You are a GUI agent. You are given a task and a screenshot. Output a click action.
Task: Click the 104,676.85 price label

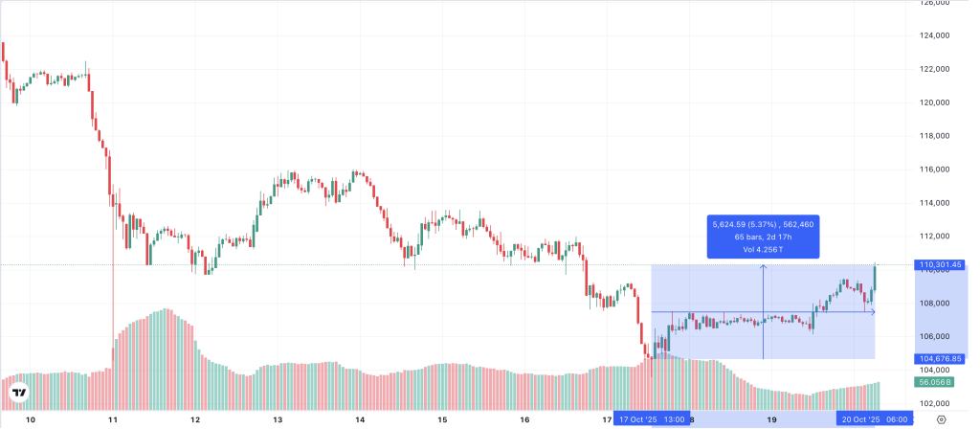click(939, 358)
